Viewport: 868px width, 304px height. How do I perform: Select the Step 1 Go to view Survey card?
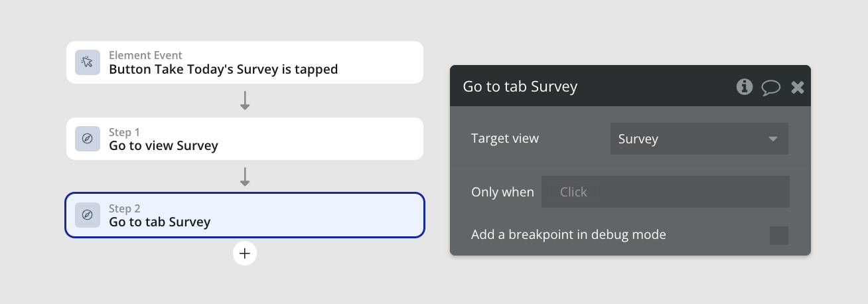pyautogui.click(x=245, y=139)
